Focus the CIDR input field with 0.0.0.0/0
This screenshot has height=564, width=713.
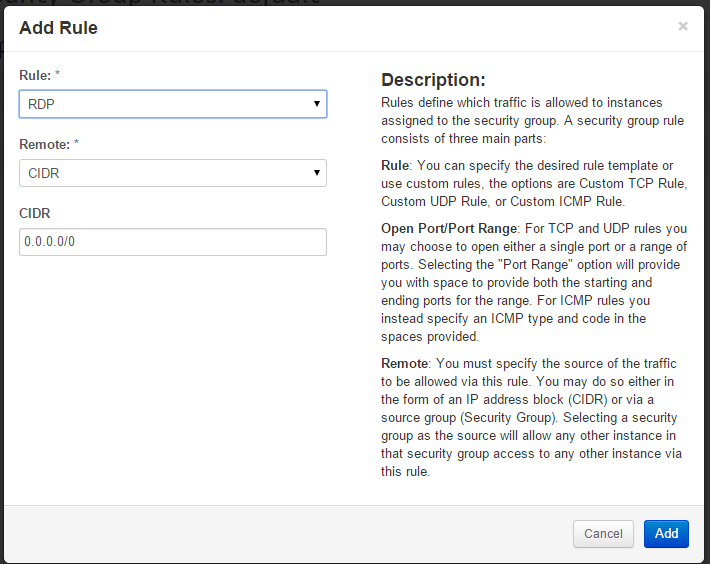point(172,242)
